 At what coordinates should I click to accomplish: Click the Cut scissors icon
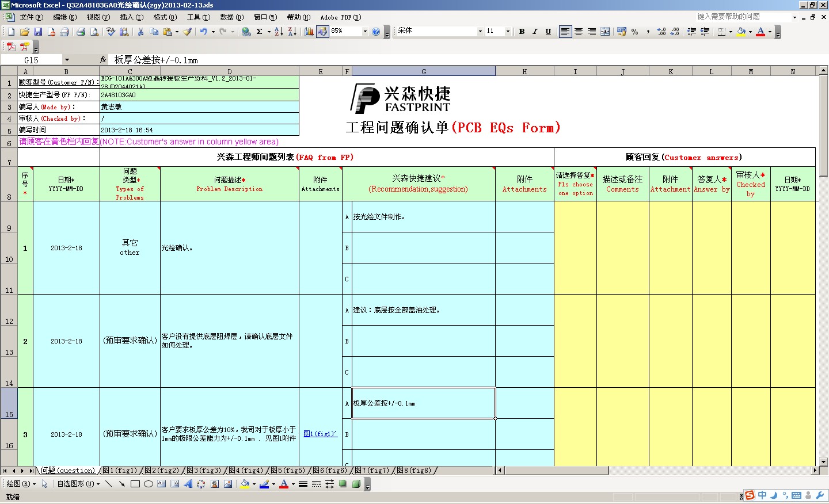tap(140, 32)
